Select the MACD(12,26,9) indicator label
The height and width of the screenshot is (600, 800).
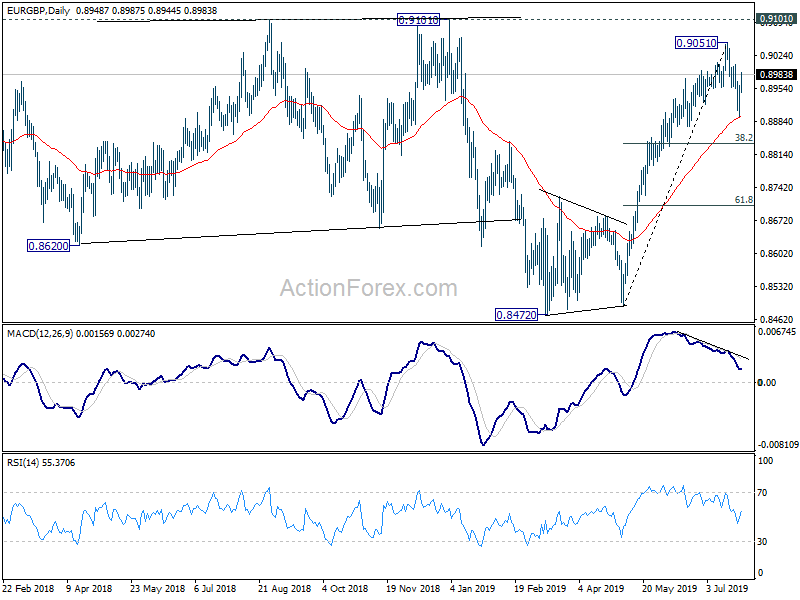pos(40,334)
